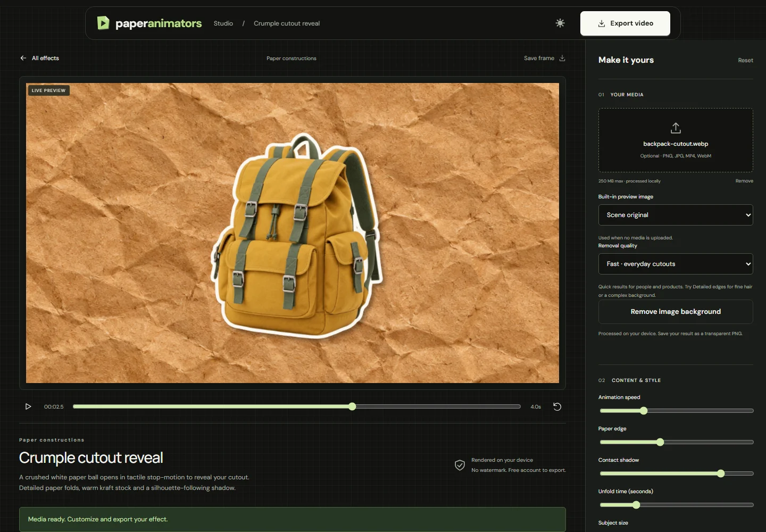Open the Studio breadcrumb link
Viewport: 766px width, 532px height.
coord(223,23)
